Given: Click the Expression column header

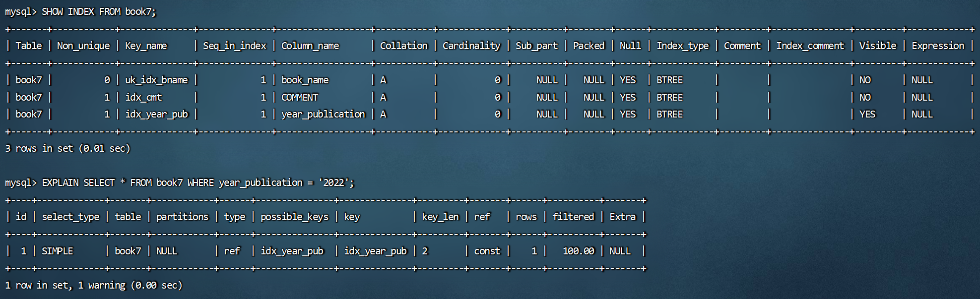Looking at the screenshot, I should [x=937, y=46].
